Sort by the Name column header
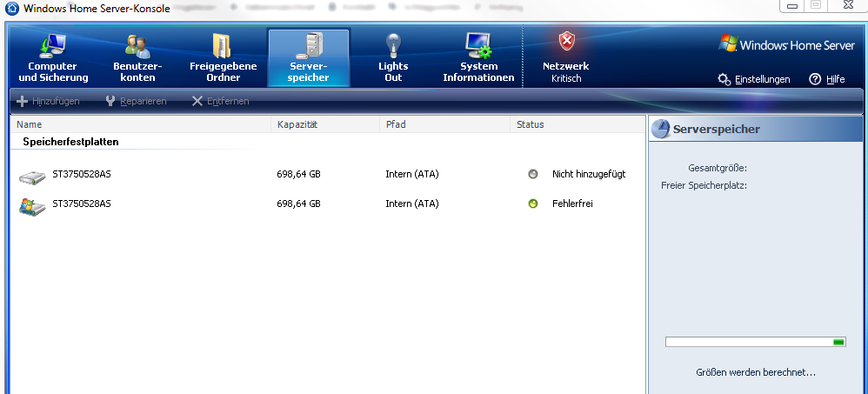 coord(141,124)
